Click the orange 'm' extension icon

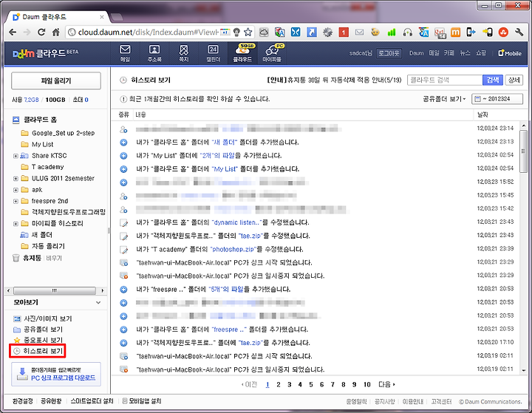455,33
